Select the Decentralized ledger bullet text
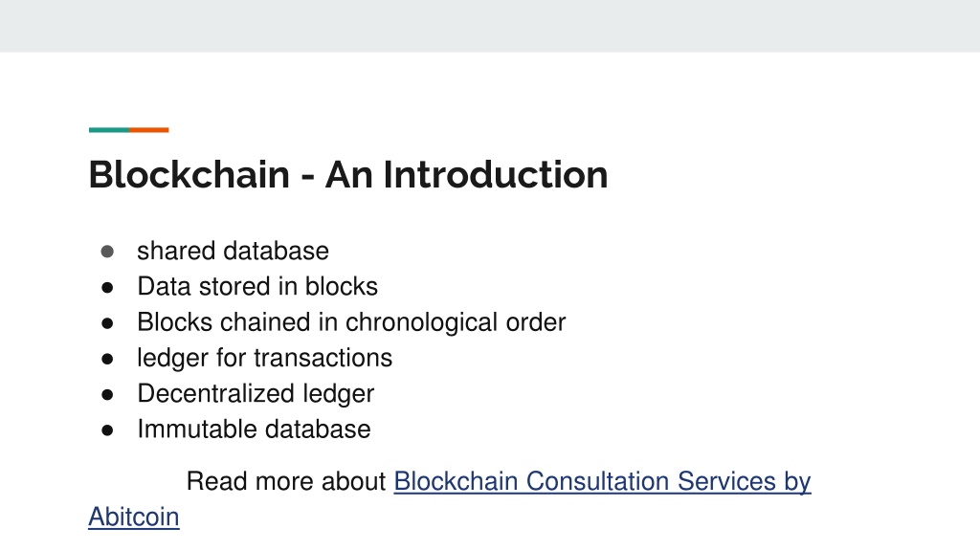Viewport: 980px width, 551px height. [x=256, y=393]
